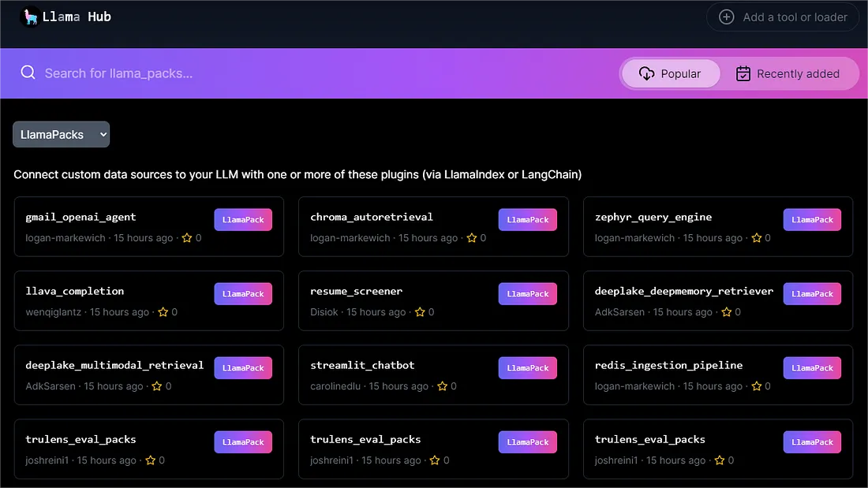Open the gmail_openai_agent pack title
Image resolution: width=868 pixels, height=488 pixels.
coord(80,218)
